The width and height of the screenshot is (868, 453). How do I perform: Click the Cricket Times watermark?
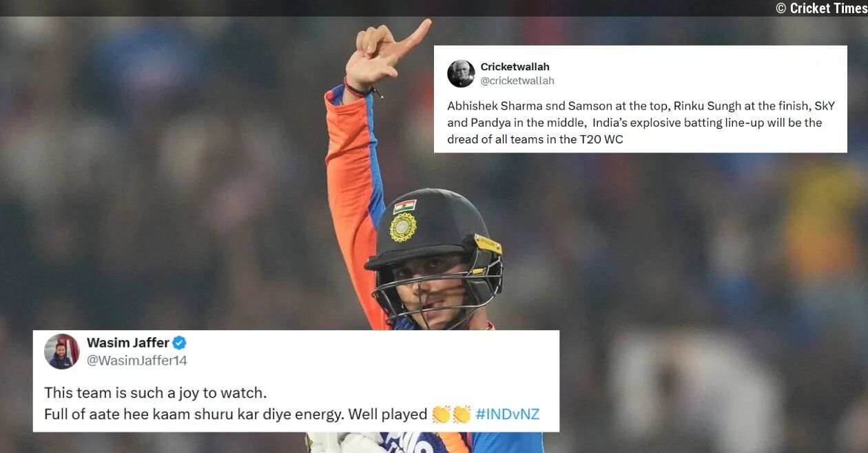821,8
